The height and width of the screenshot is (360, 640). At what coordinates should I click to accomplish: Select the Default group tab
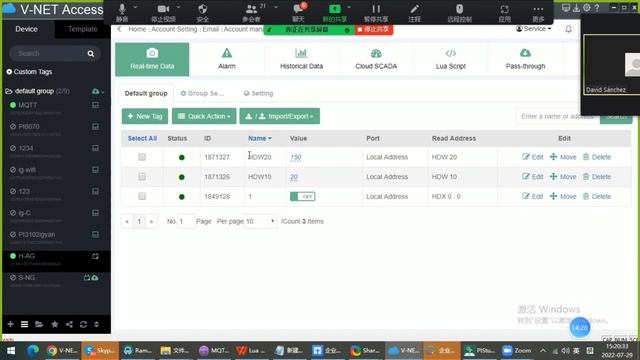click(146, 93)
